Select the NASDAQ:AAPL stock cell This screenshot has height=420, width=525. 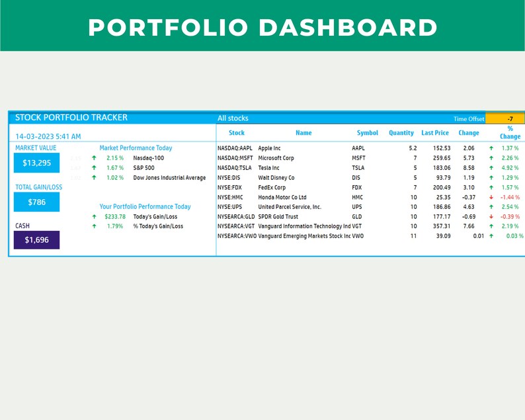point(235,148)
